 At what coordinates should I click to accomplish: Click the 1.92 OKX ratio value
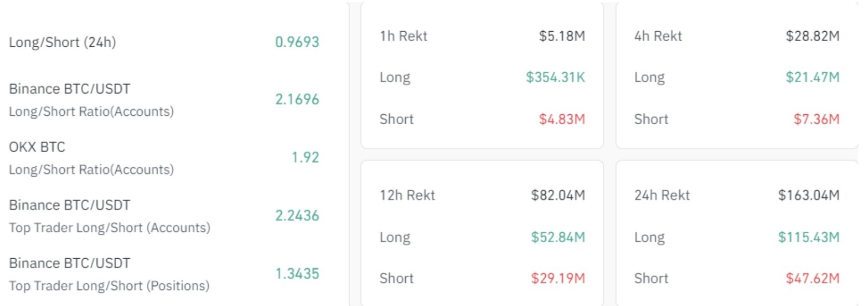305,157
